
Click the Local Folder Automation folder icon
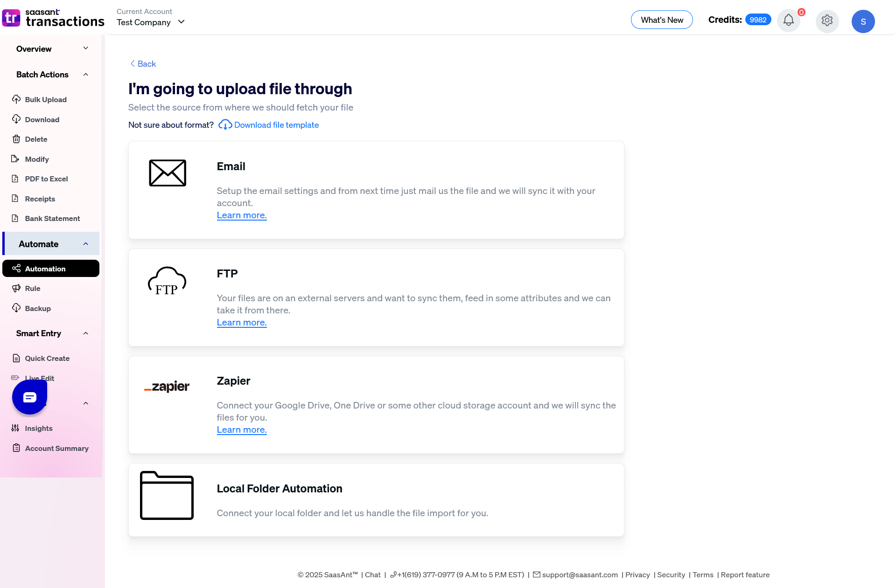coord(167,496)
